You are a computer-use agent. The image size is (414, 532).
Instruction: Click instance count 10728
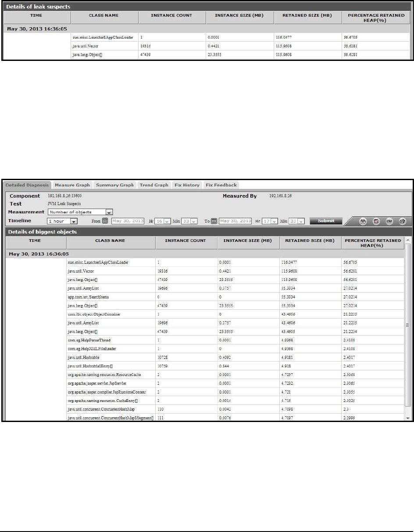(163, 358)
